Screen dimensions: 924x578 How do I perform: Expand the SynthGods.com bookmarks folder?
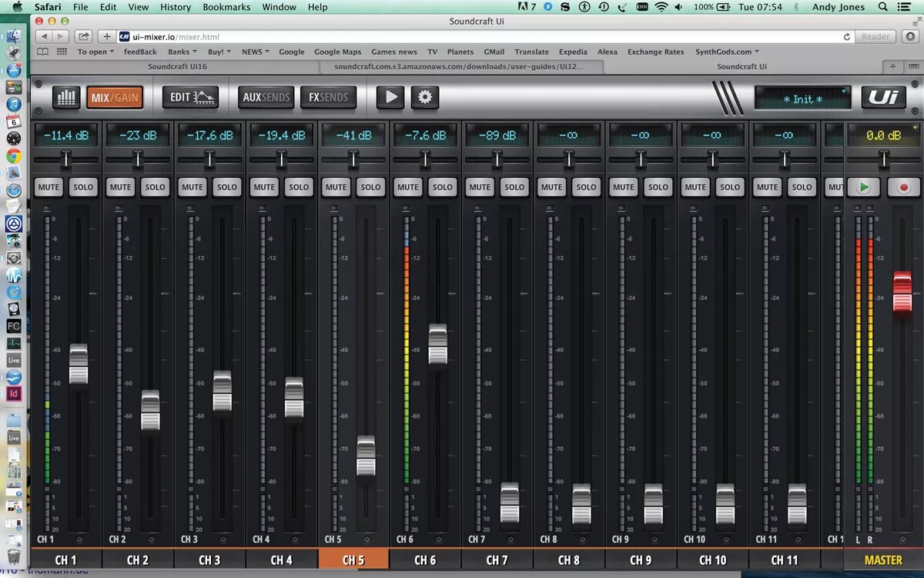pos(728,52)
